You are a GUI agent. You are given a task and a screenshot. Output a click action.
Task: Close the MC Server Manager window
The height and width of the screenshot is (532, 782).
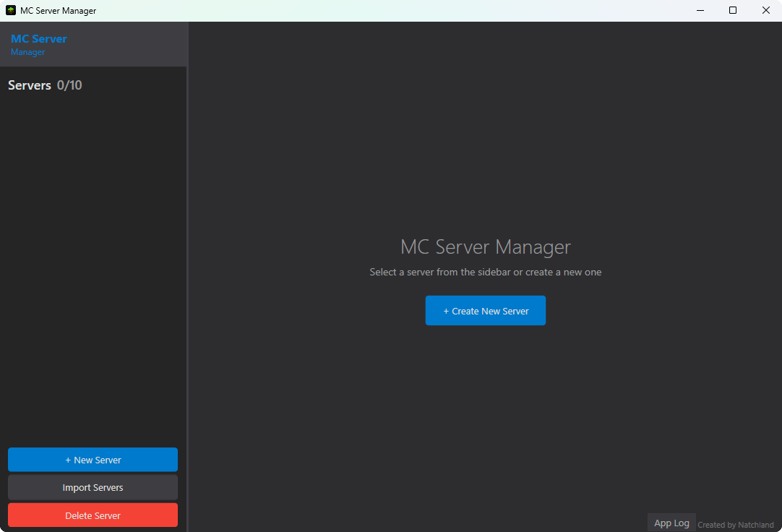765,11
